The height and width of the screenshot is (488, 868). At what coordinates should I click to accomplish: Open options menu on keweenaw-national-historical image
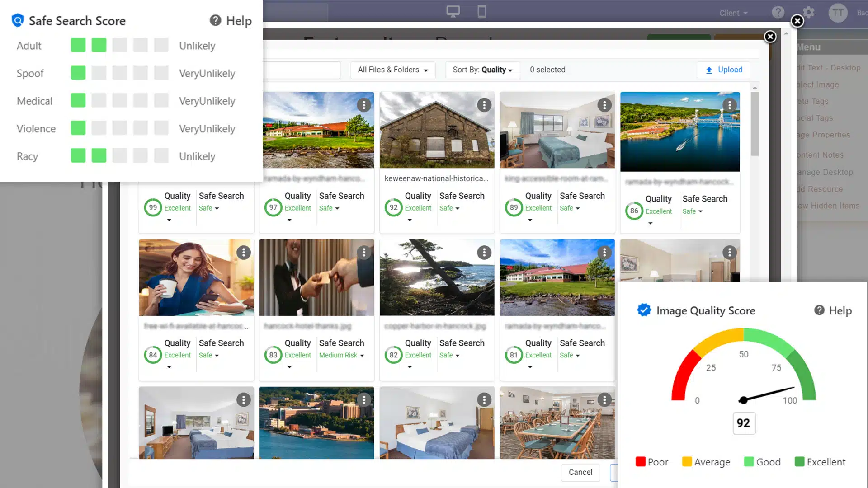coord(484,105)
